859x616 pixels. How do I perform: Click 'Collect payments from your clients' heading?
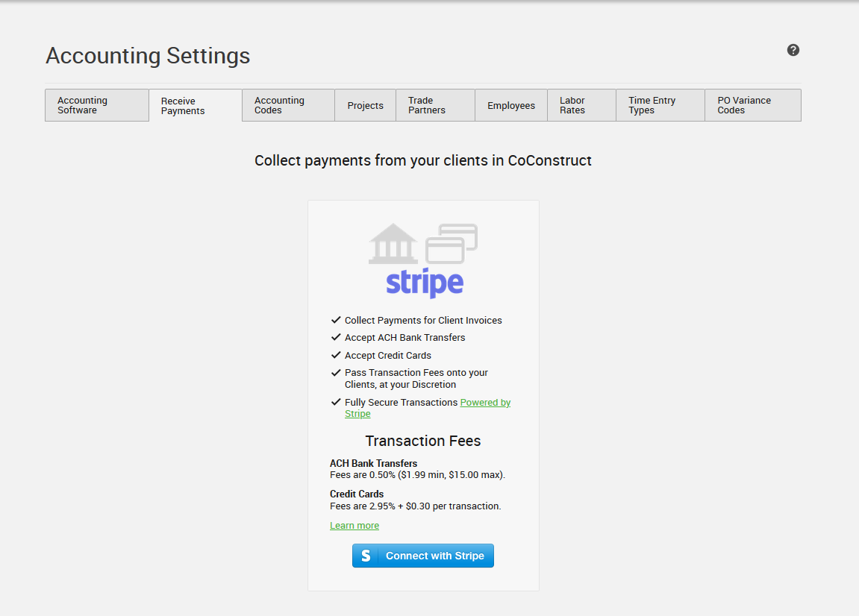point(423,160)
